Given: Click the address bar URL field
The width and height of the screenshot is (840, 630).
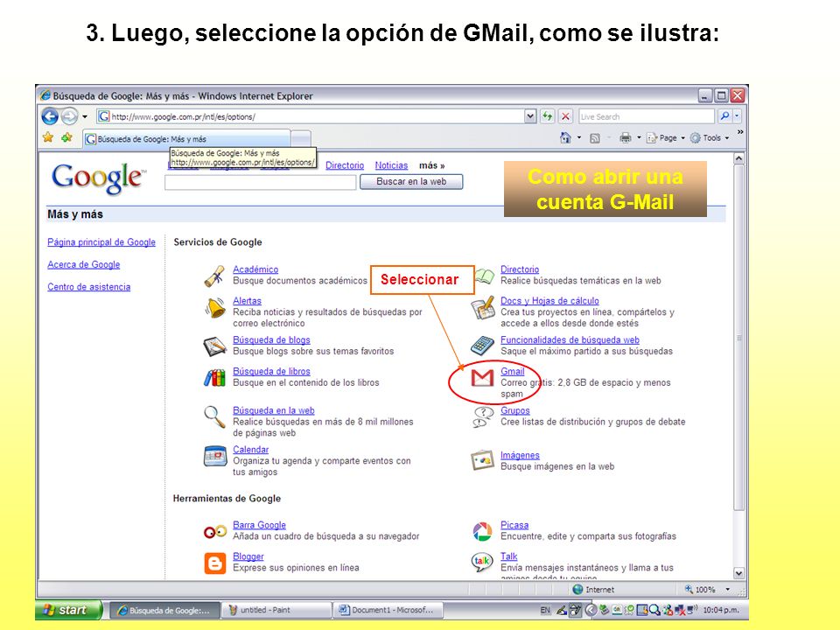Looking at the screenshot, I should (x=311, y=116).
